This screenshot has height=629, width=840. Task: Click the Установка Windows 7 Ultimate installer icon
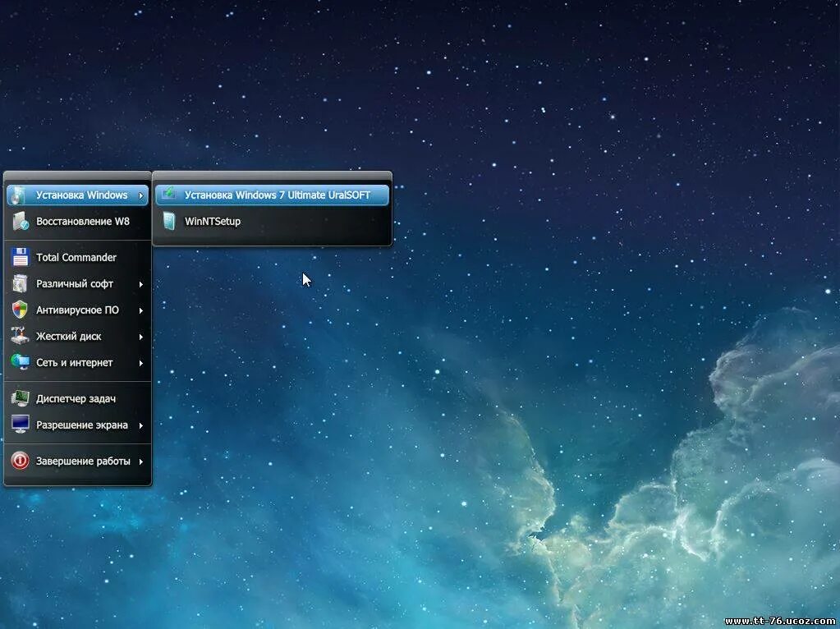[x=169, y=194]
